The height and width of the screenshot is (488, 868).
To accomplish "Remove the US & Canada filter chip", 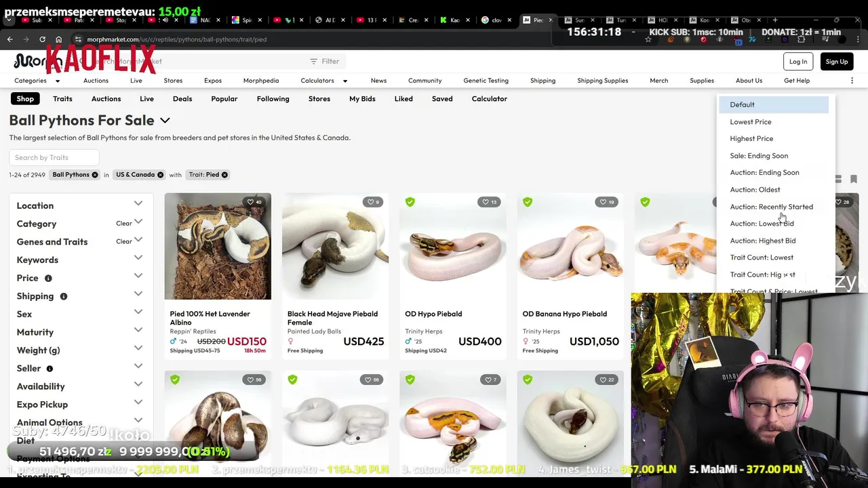I will 160,175.
